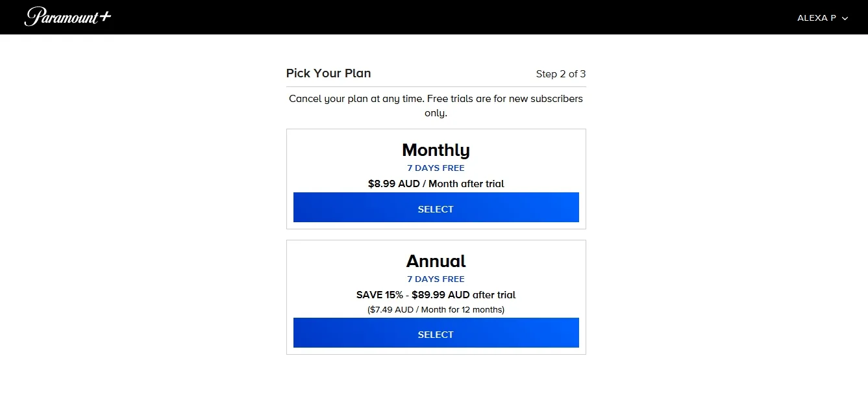The width and height of the screenshot is (868, 397).
Task: Open the ALEXA P account menu
Action: 822,18
